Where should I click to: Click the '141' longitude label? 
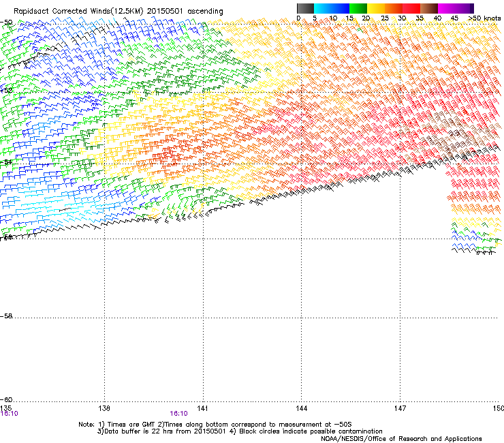click(x=202, y=408)
